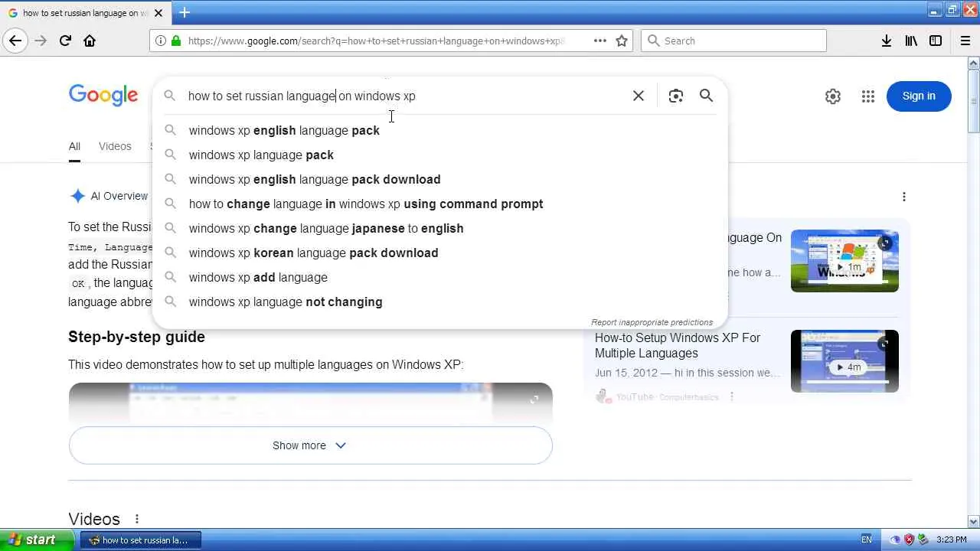Close the 'how to set russian language' tab
The width and height of the screenshot is (980, 551).
click(x=158, y=13)
